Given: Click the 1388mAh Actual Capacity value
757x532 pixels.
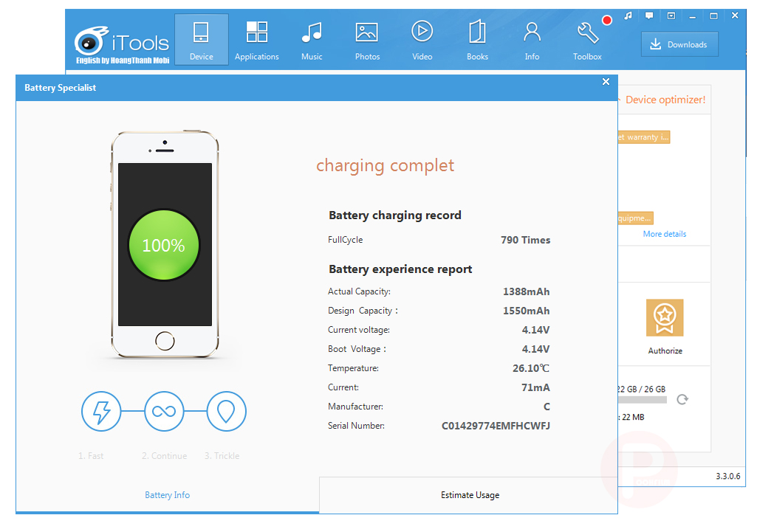Looking at the screenshot, I should coord(527,291).
